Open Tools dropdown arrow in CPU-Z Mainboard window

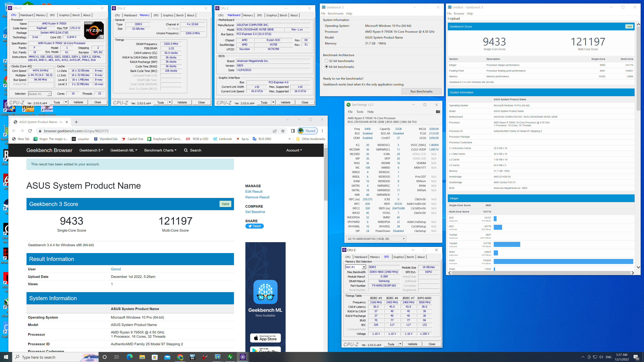pyautogui.click(x=273, y=102)
